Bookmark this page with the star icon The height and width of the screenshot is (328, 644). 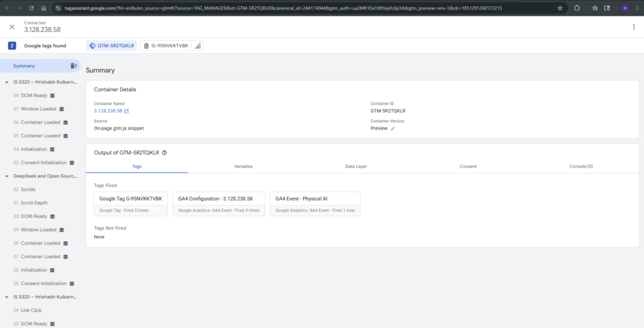click(x=560, y=8)
